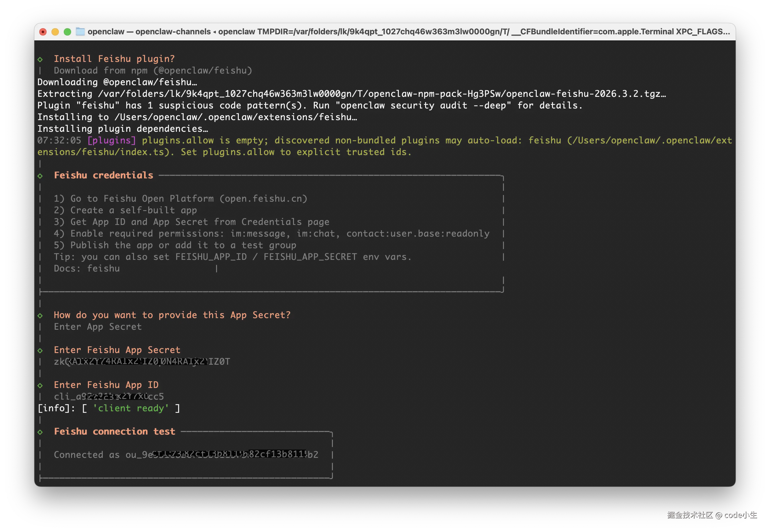Close the terminal using red button

coord(43,32)
